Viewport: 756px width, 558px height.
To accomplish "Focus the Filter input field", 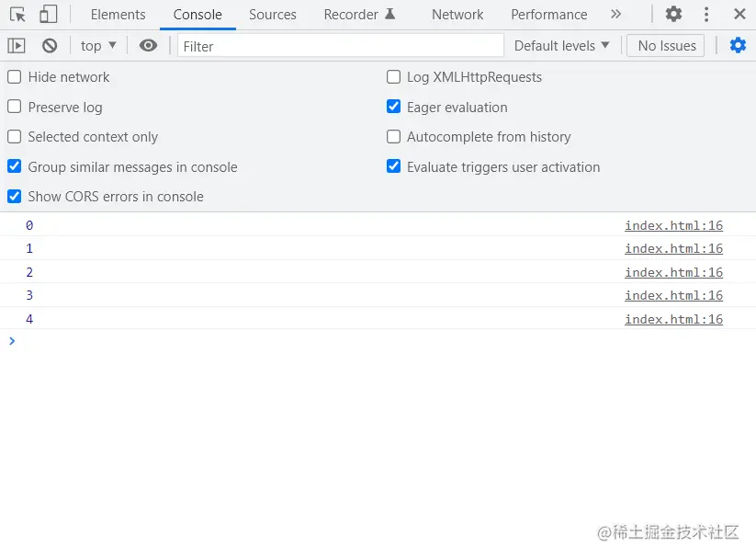I will 341,46.
